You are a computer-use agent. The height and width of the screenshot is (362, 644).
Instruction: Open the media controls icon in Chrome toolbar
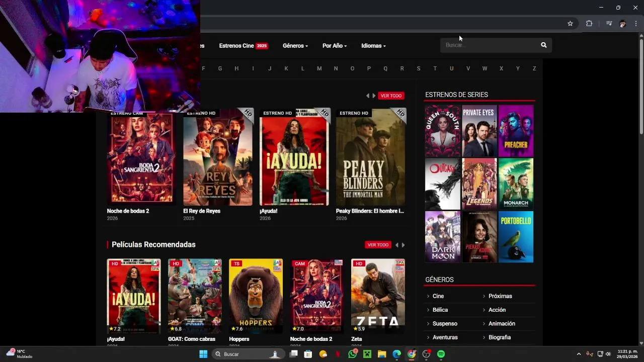tap(609, 24)
